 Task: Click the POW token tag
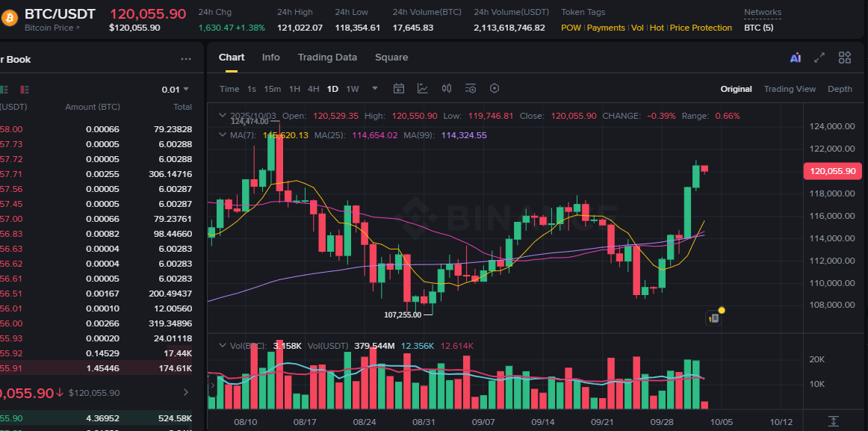pos(570,28)
